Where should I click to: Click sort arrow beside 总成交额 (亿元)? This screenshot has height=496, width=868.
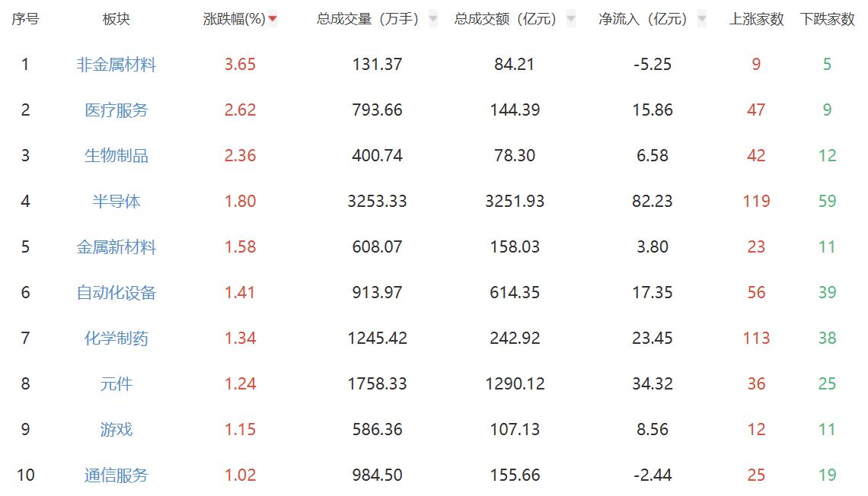pos(571,19)
